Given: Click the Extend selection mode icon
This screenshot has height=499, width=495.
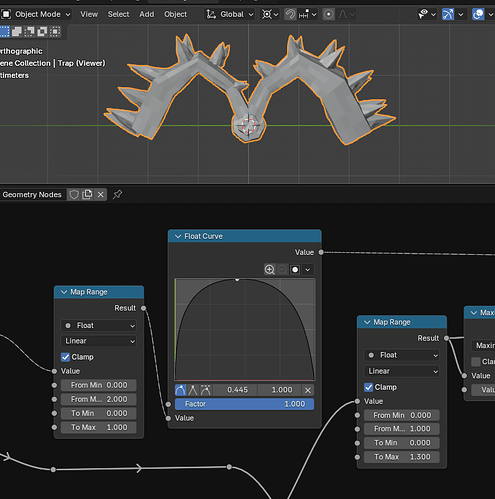Looking at the screenshot, I should click(x=17, y=32).
